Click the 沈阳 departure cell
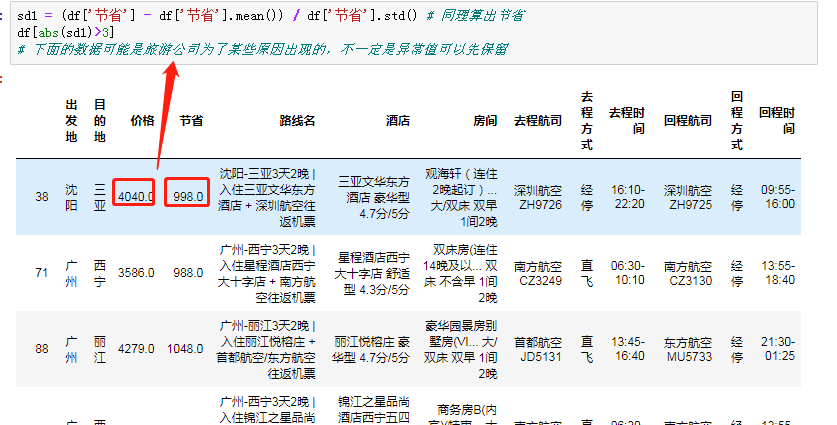 point(72,197)
